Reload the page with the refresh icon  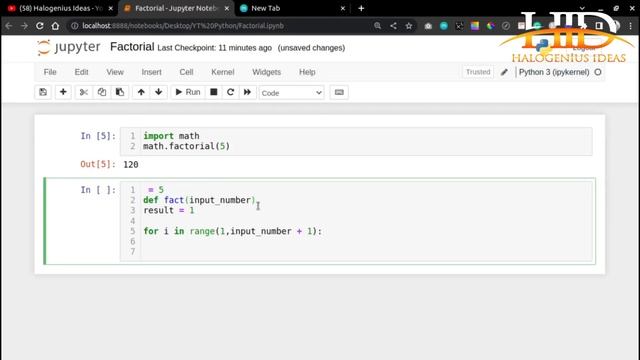tap(40, 26)
